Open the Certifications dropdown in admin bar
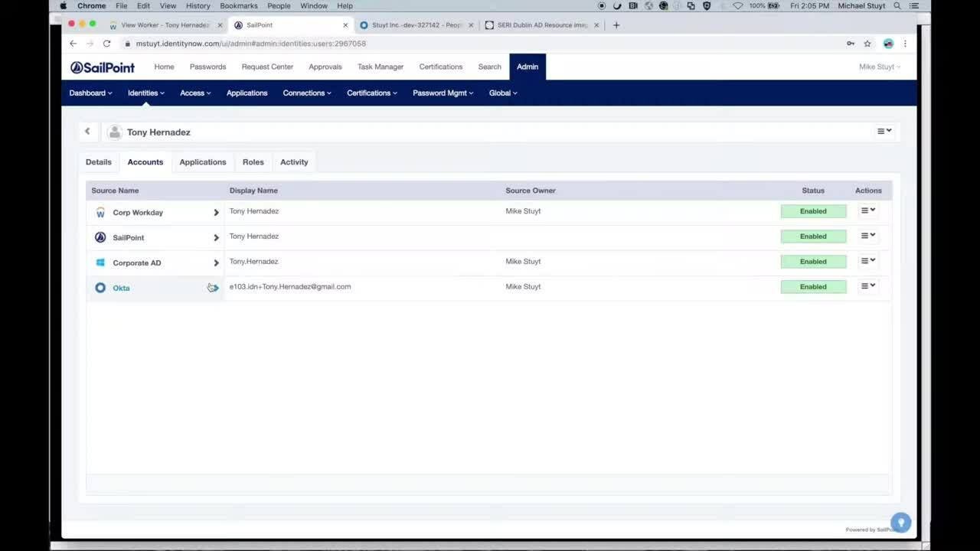Image resolution: width=980 pixels, height=551 pixels. (372, 93)
